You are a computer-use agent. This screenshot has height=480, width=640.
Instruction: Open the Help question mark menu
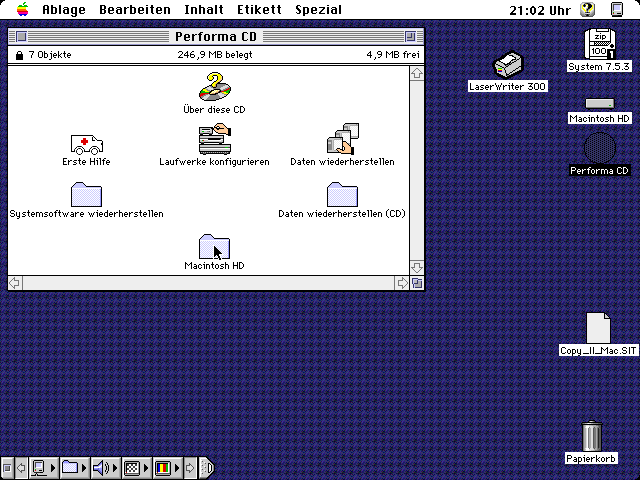click(x=587, y=10)
